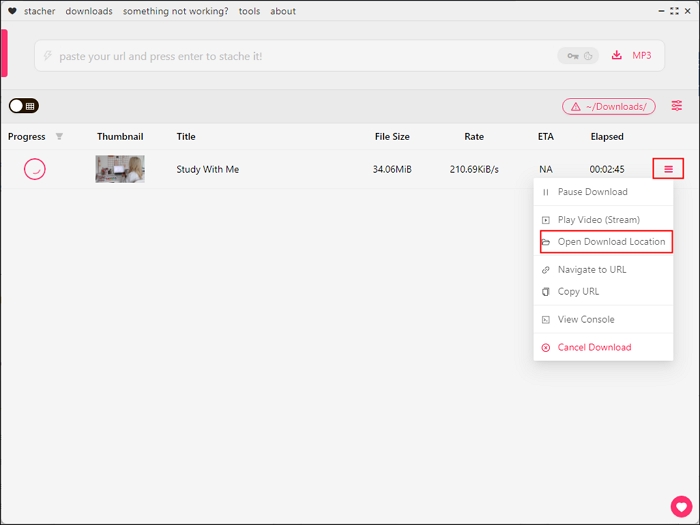Image resolution: width=700 pixels, height=525 pixels.
Task: Click the Rate column header
Action: tap(474, 137)
